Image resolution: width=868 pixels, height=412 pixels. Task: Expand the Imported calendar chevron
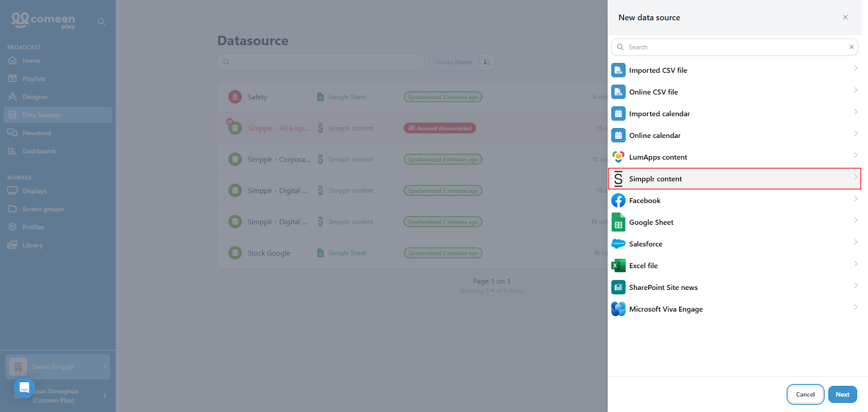tap(856, 112)
